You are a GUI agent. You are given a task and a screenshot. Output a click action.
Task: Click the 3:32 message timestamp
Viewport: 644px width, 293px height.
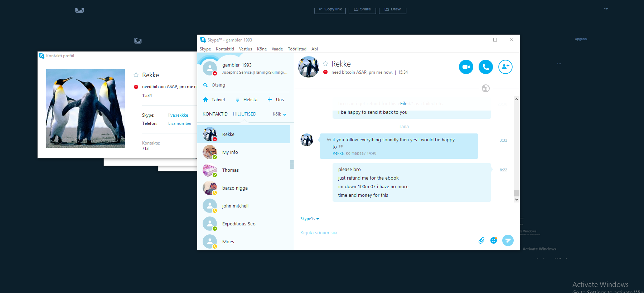[503, 140]
